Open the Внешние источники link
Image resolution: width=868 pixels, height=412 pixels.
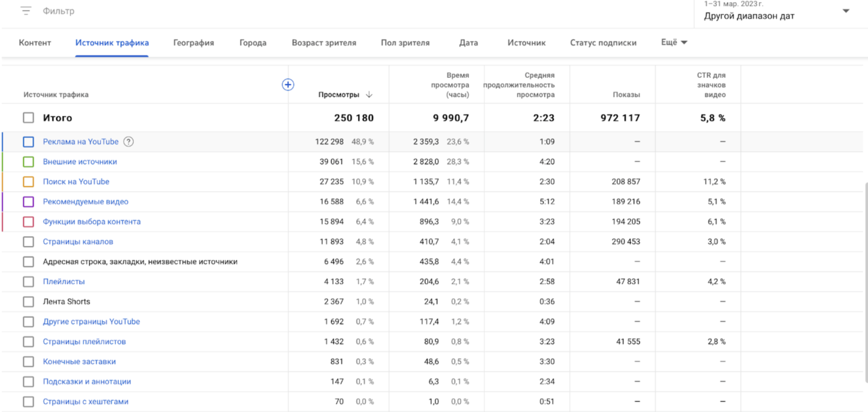pyautogui.click(x=80, y=162)
